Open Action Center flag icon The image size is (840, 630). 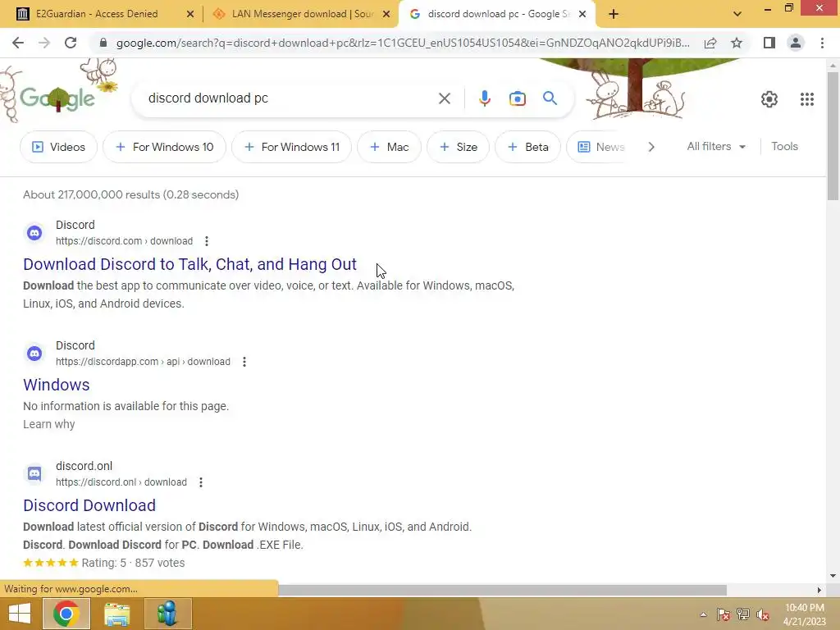tap(724, 614)
